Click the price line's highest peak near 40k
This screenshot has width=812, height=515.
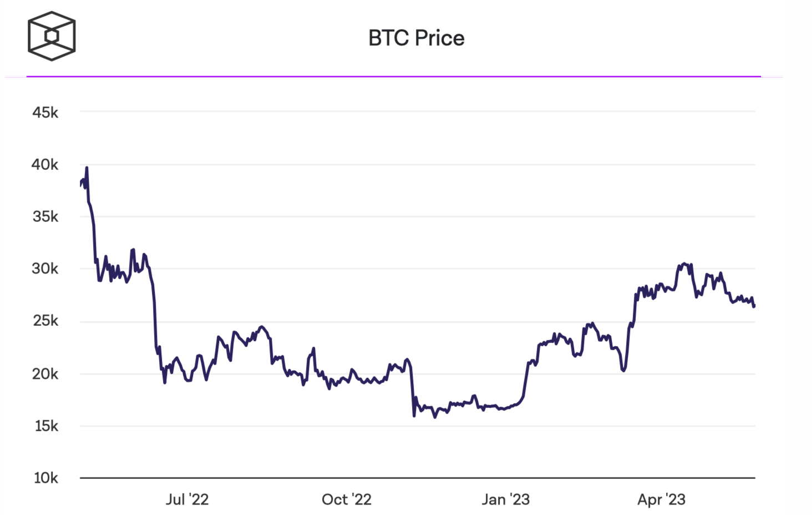87,168
